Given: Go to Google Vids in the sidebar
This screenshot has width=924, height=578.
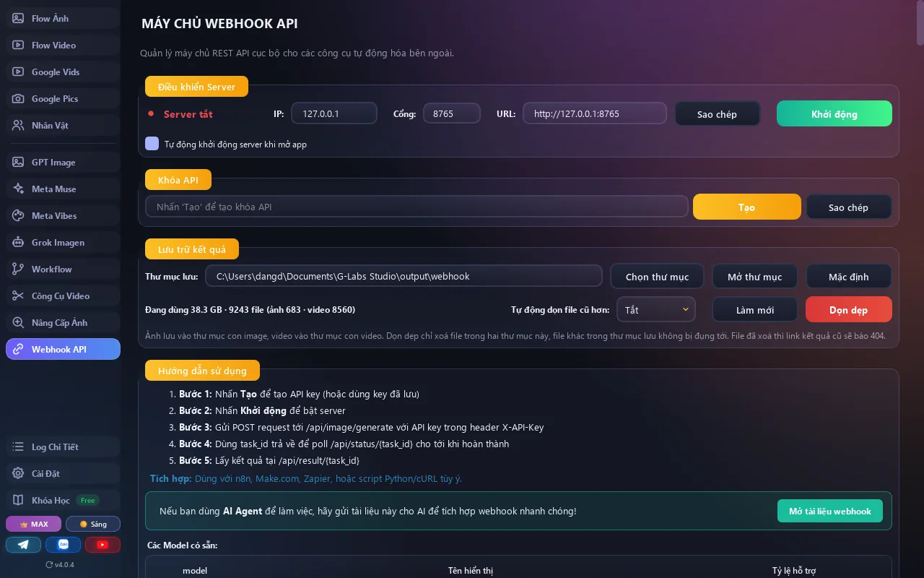Looking at the screenshot, I should [63, 72].
